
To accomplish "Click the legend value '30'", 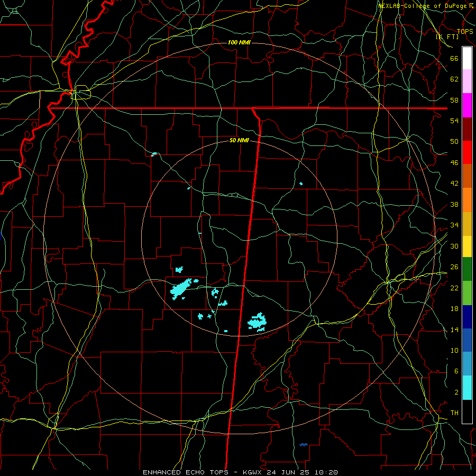I will 454,246.
